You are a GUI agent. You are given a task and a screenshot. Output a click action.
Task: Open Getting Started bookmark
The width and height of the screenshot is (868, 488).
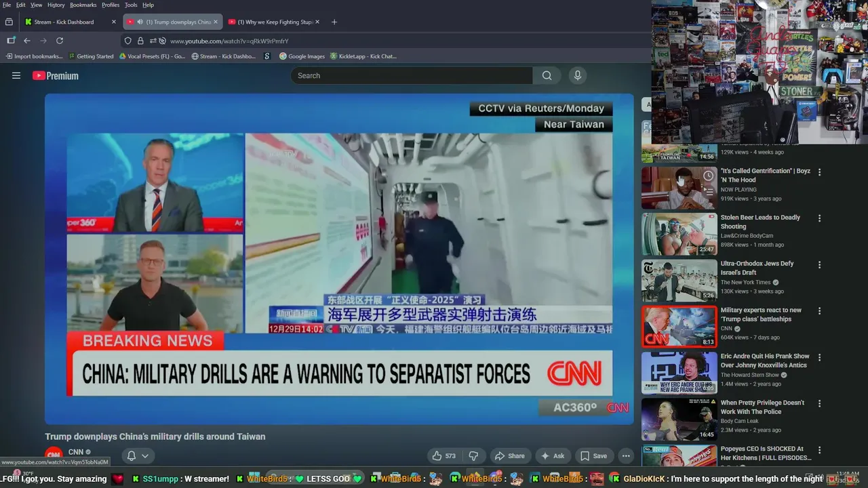pyautogui.click(x=91, y=56)
